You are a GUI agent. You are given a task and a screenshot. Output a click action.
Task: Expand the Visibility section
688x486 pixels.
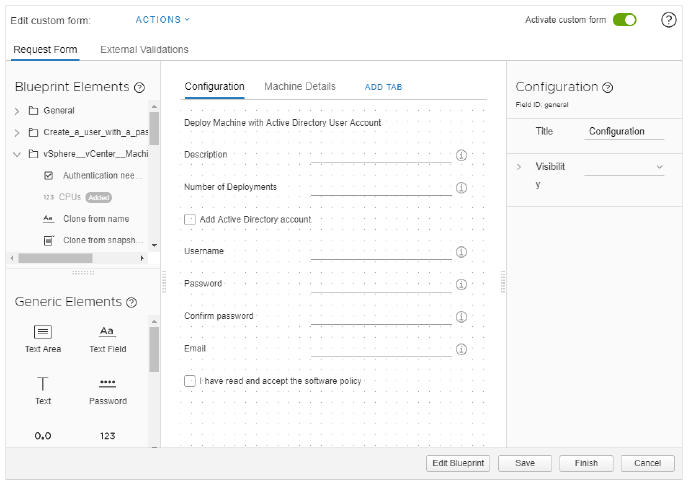tap(518, 167)
